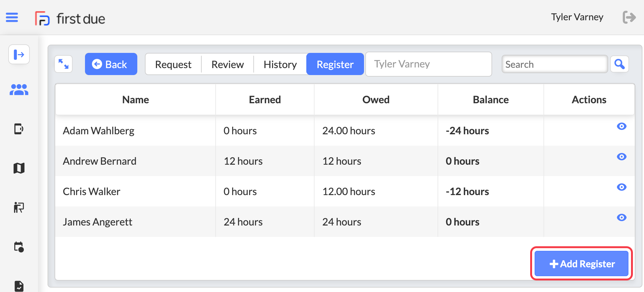Image resolution: width=644 pixels, height=292 pixels.
Task: Click Andrew Bernard's 0 hours balance
Action: coord(463,161)
